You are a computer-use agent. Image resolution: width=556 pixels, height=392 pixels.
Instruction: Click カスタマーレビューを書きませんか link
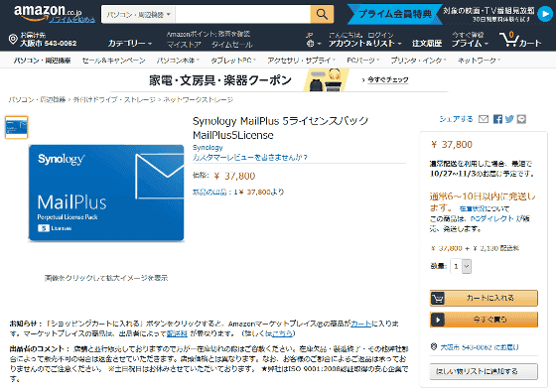[250, 157]
